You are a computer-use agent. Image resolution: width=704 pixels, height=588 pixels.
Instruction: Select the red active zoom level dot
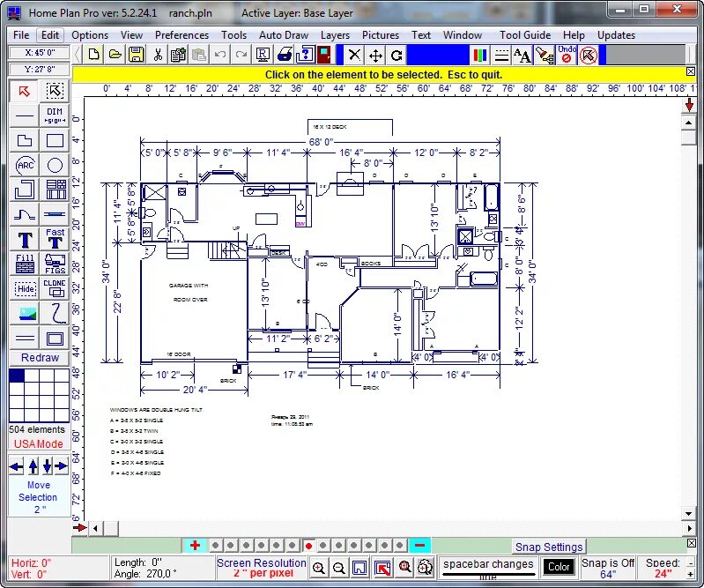(308, 546)
